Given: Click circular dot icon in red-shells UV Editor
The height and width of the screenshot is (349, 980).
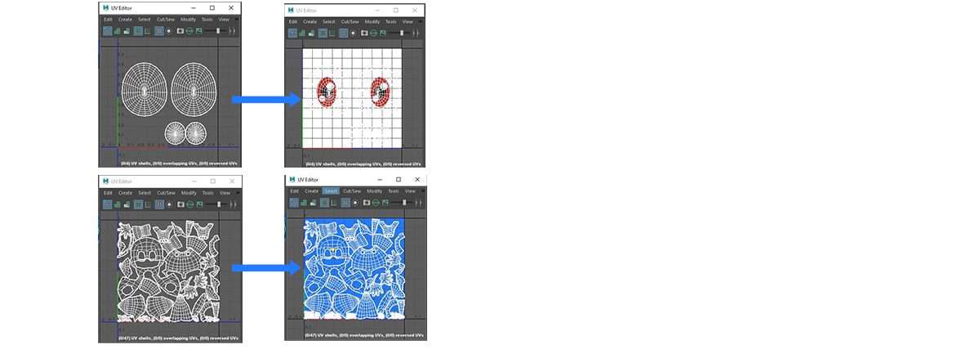Looking at the screenshot, I should [353, 33].
